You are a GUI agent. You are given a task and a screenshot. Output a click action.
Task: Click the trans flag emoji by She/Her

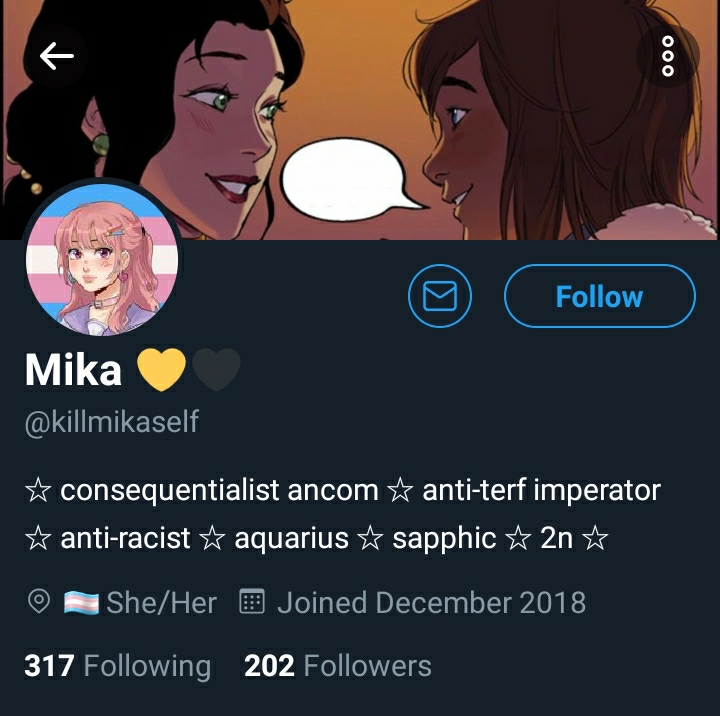pos(81,603)
